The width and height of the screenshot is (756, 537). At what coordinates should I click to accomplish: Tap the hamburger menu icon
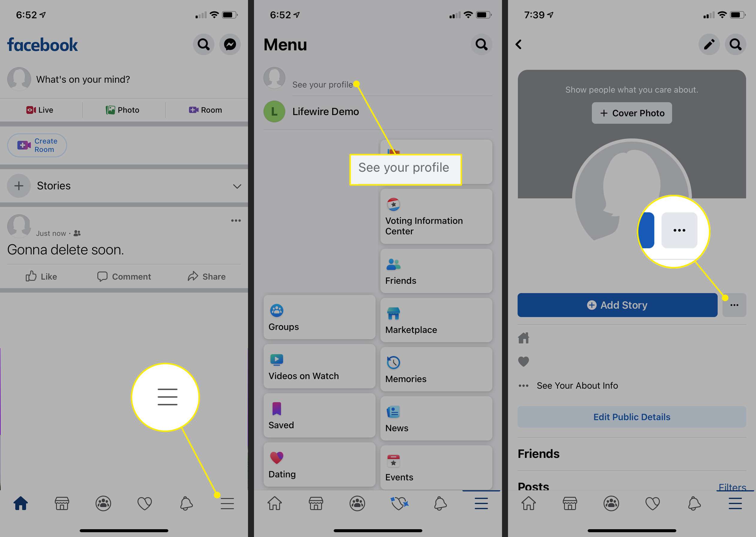(227, 504)
